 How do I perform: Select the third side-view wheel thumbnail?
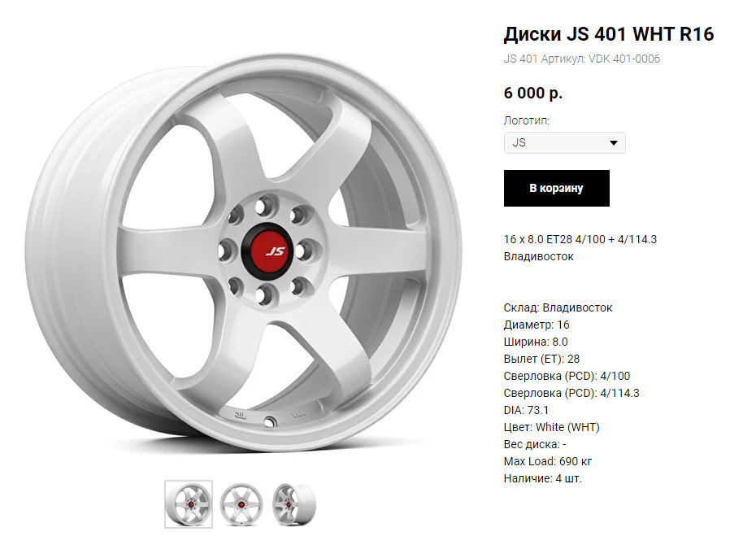[293, 504]
